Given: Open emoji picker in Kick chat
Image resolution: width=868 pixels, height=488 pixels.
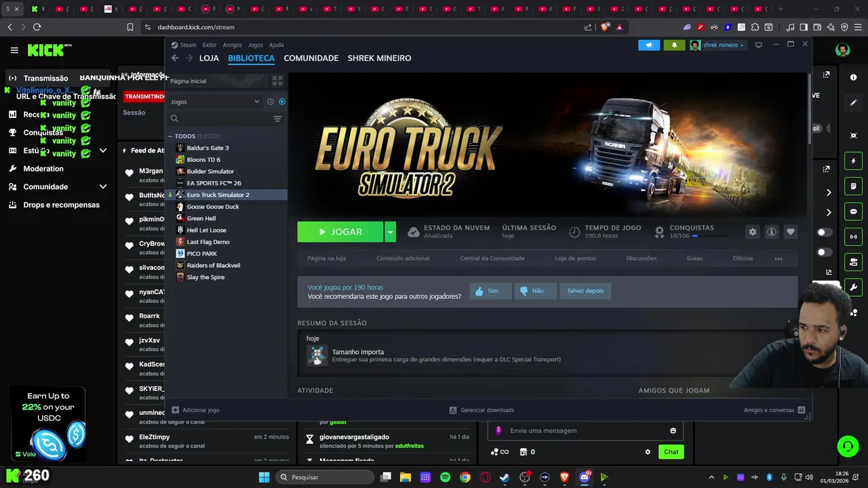Looking at the screenshot, I should point(673,430).
